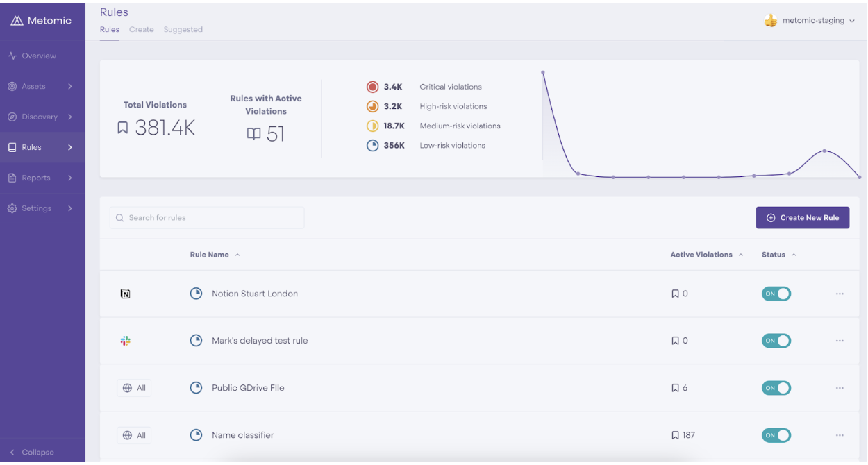
Task: Open the Create tab
Action: point(142,30)
